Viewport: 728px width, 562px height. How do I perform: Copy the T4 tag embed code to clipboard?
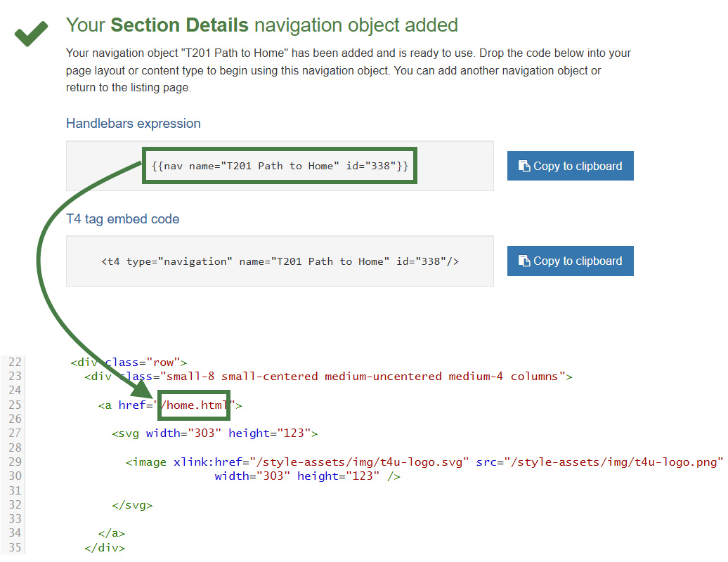coord(570,261)
